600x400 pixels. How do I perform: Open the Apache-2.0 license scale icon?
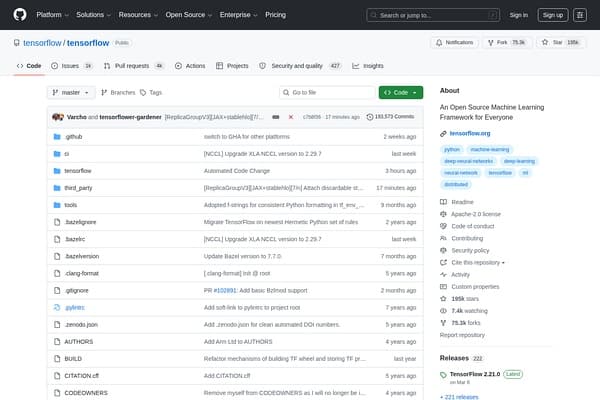(443, 214)
